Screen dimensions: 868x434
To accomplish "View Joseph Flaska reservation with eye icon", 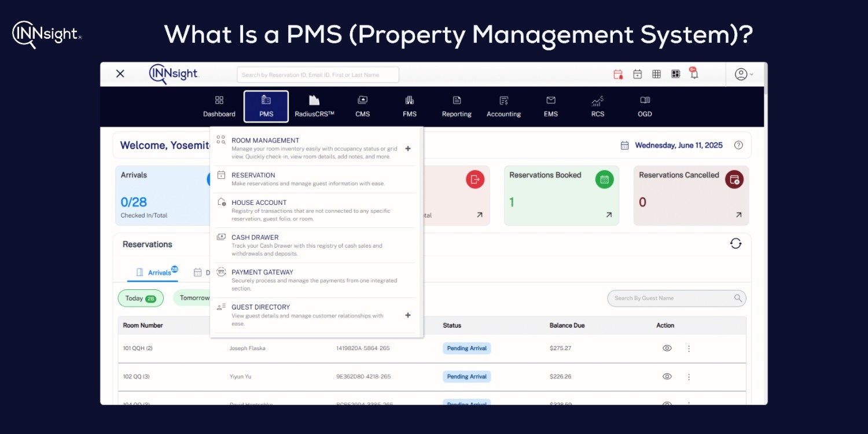I will tap(667, 348).
